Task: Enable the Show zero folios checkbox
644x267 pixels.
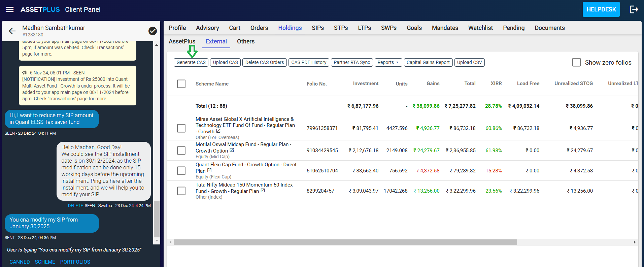Action: click(x=576, y=62)
